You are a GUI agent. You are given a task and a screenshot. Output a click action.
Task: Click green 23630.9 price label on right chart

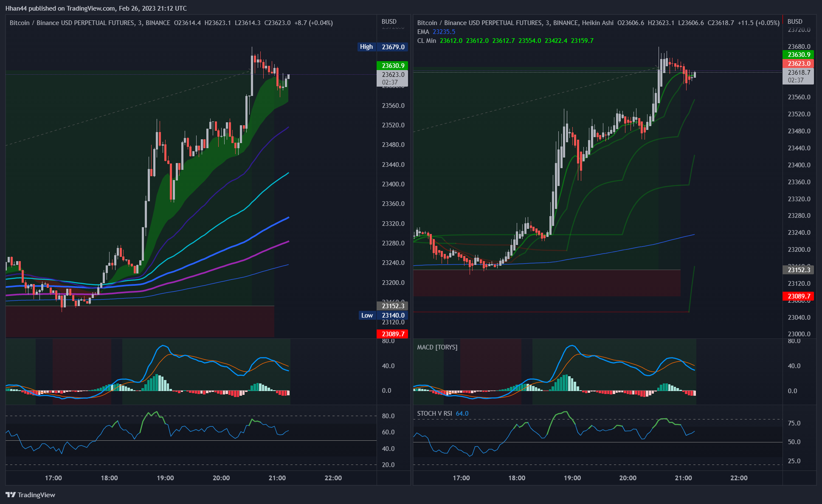click(799, 54)
